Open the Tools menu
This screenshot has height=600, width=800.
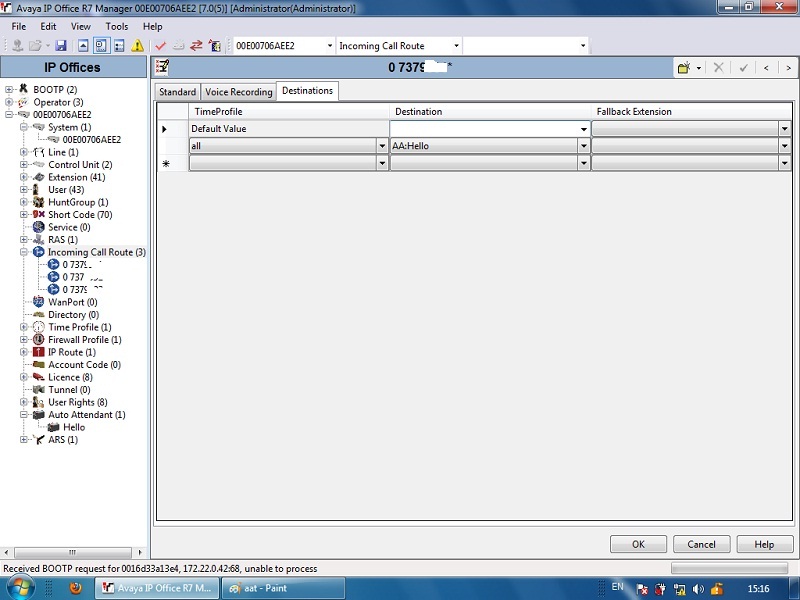[x=117, y=27]
